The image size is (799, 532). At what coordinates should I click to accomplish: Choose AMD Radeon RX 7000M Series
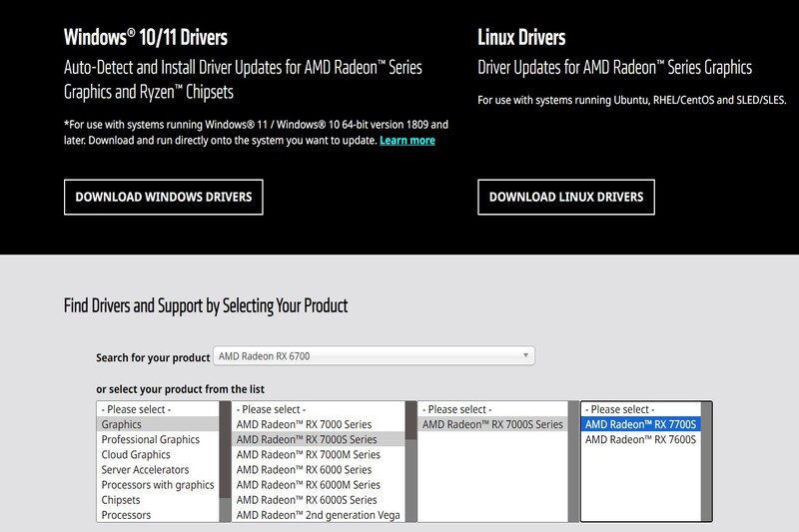(318, 454)
